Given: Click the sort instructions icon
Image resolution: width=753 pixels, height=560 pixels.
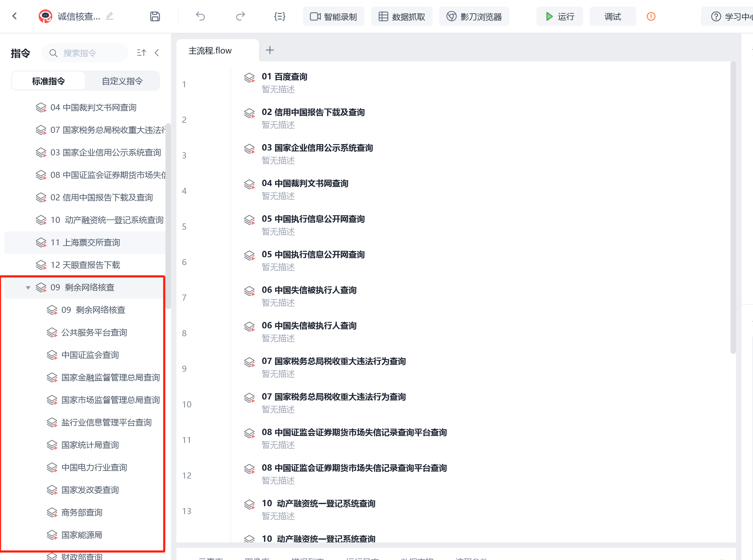Looking at the screenshot, I should [x=141, y=53].
